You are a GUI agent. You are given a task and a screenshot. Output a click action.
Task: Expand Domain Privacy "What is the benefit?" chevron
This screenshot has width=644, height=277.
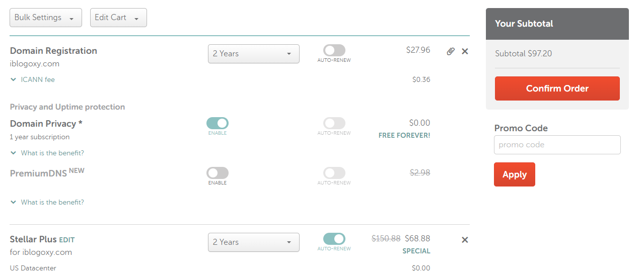coord(14,153)
